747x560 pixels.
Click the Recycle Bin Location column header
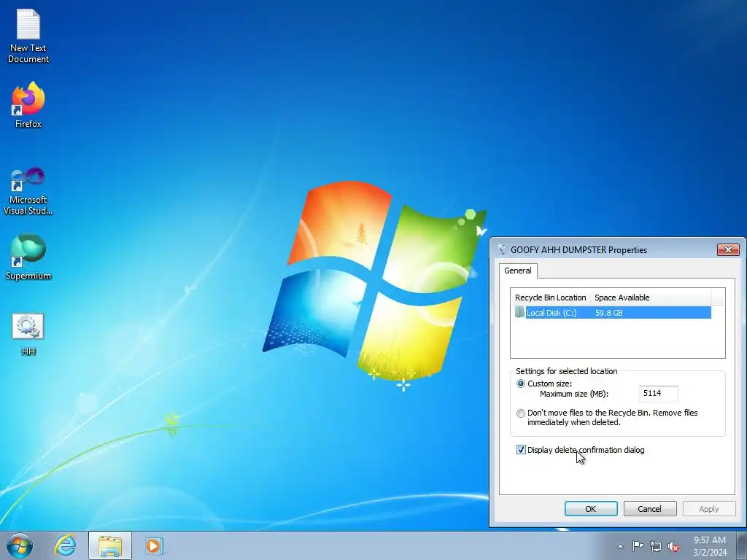(550, 297)
